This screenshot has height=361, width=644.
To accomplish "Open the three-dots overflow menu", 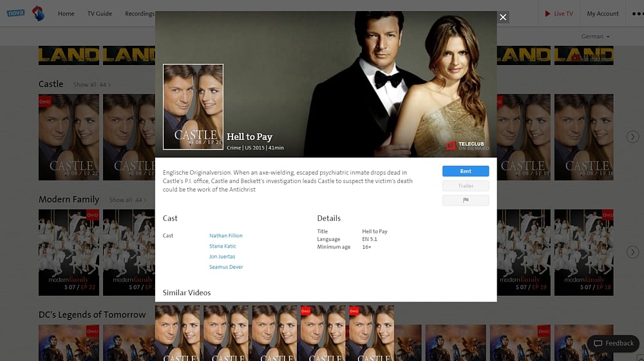I will pyautogui.click(x=638, y=14).
